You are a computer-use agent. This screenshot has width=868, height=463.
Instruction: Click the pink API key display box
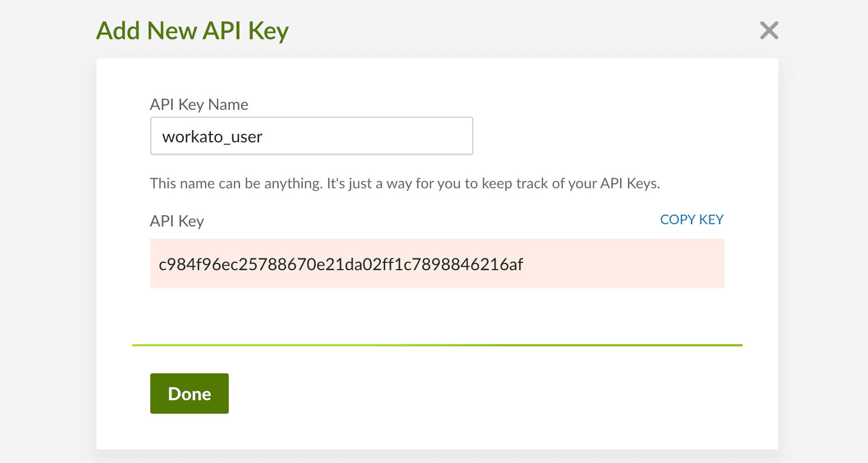pos(437,263)
